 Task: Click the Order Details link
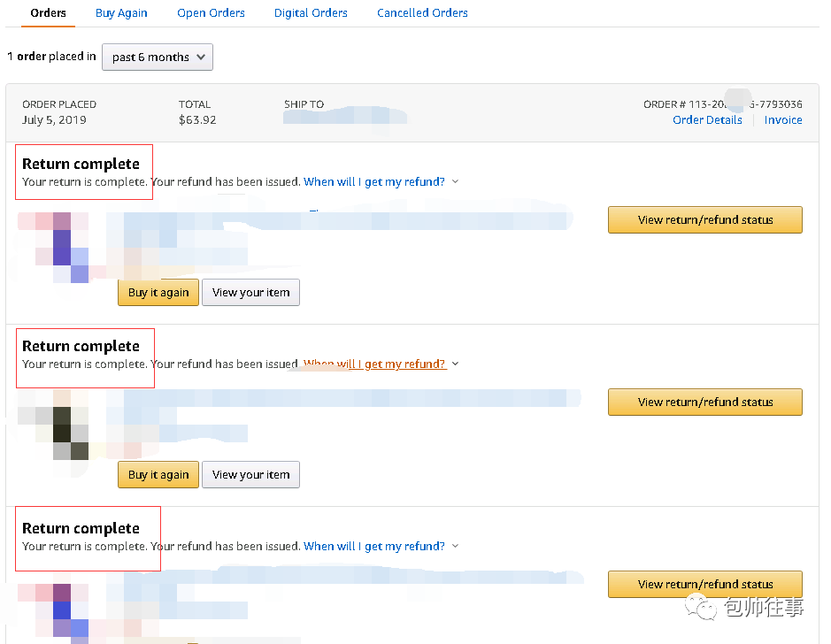707,120
